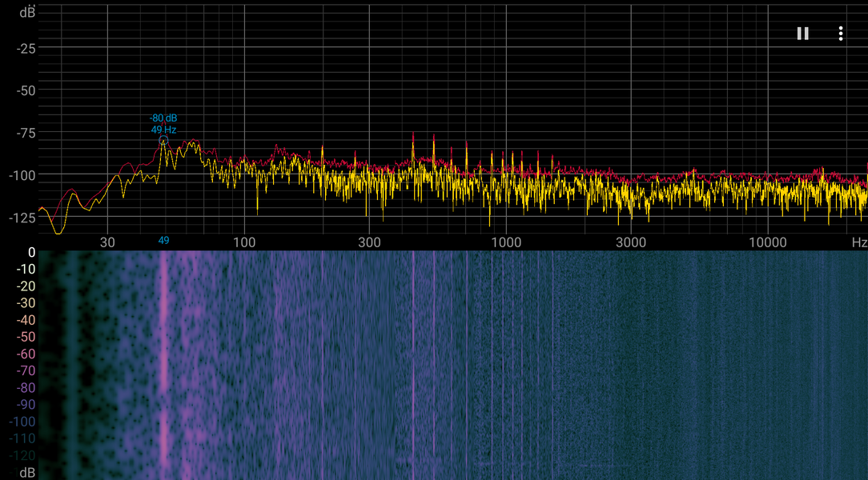Click the '-50' spectrogram color scale label

(x=26, y=337)
